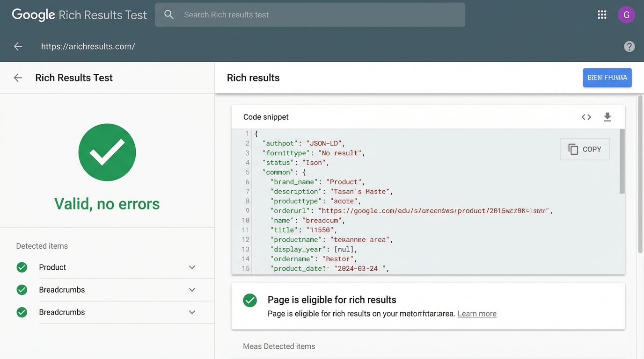Open the Learn more link
Viewport: 644px width, 359px height.
476,314
